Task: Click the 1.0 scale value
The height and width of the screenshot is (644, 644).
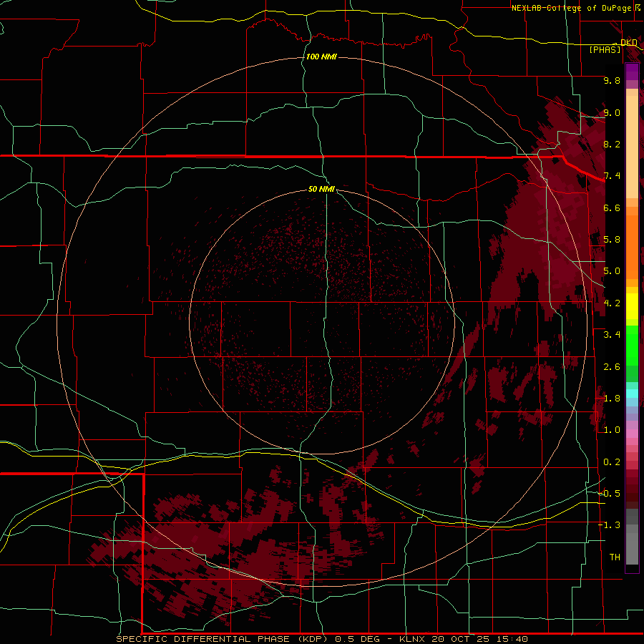Action: coord(612,430)
